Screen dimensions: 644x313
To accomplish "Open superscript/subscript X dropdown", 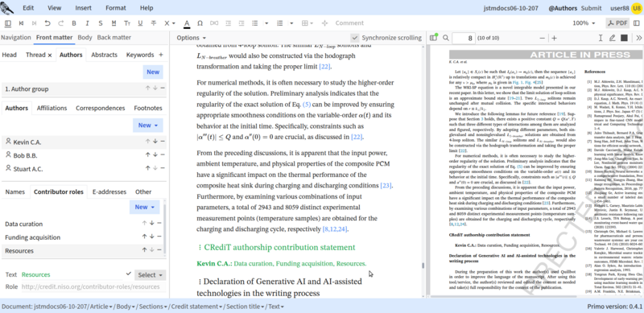I will click(170, 23).
